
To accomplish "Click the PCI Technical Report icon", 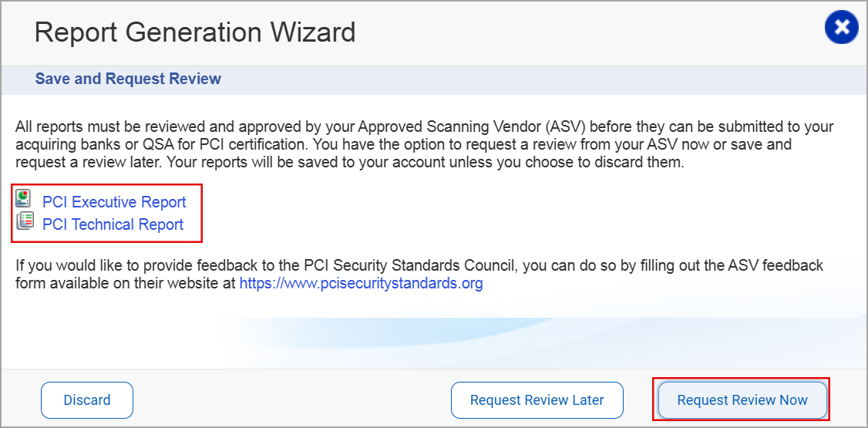I will click(x=24, y=222).
